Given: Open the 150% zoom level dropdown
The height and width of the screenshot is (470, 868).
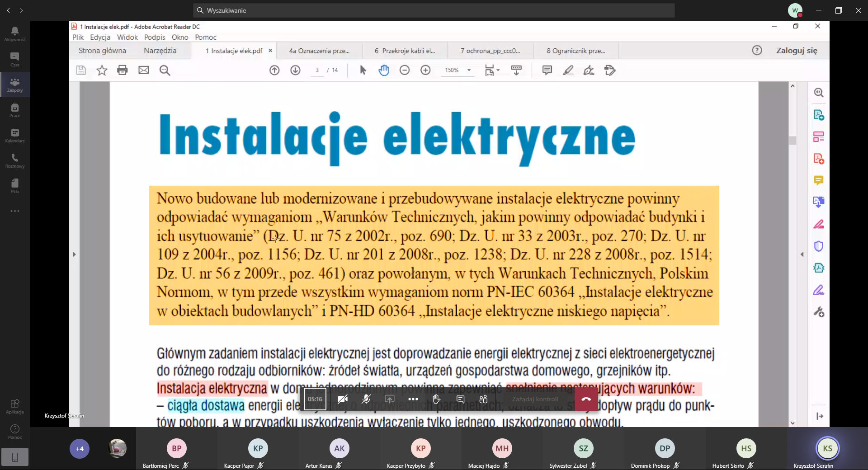Looking at the screenshot, I should 468,70.
